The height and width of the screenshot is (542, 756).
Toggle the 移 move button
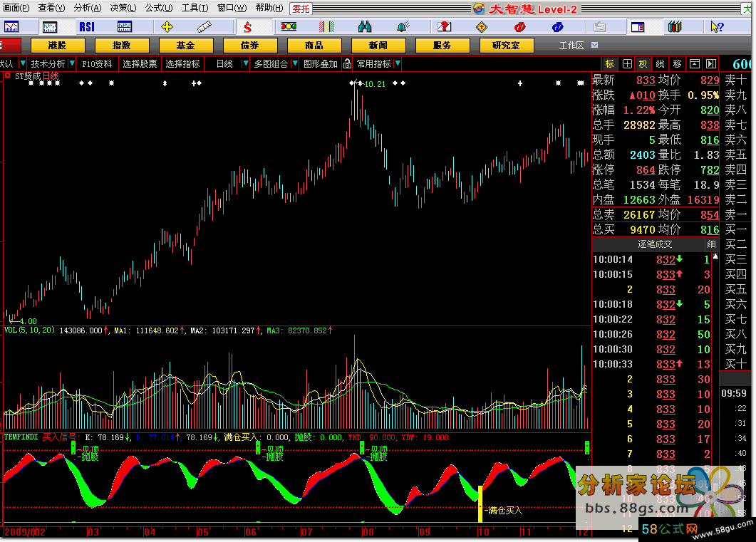[x=678, y=64]
